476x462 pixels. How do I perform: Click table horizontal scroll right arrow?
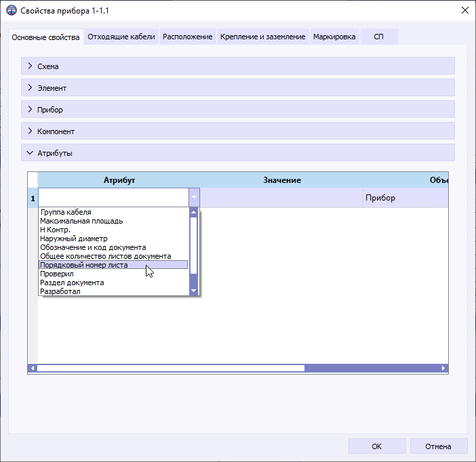coord(443,368)
